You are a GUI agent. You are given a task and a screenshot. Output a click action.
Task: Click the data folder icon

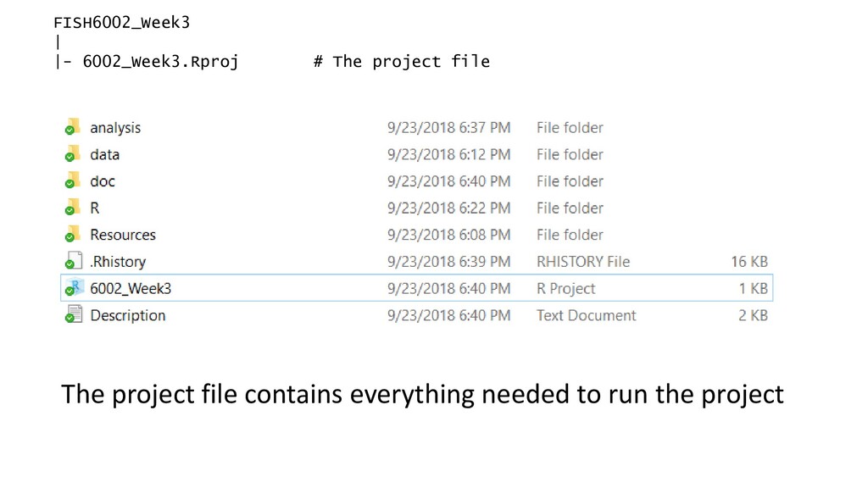(73, 154)
